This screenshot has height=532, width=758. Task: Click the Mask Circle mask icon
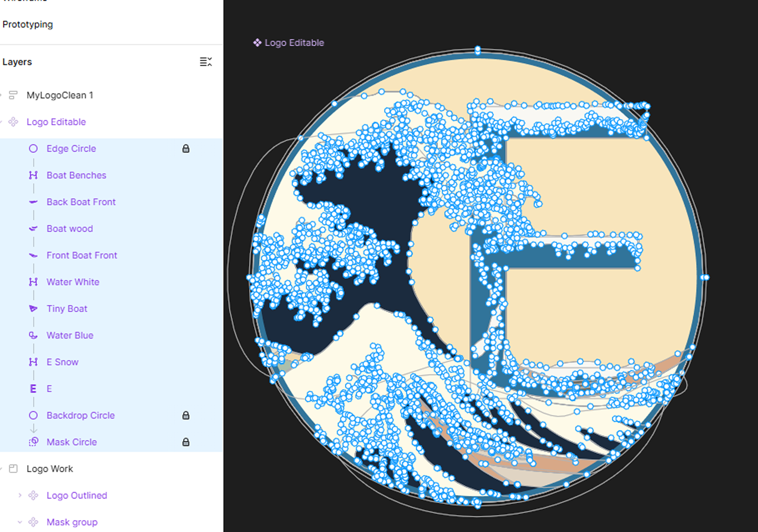(x=33, y=442)
